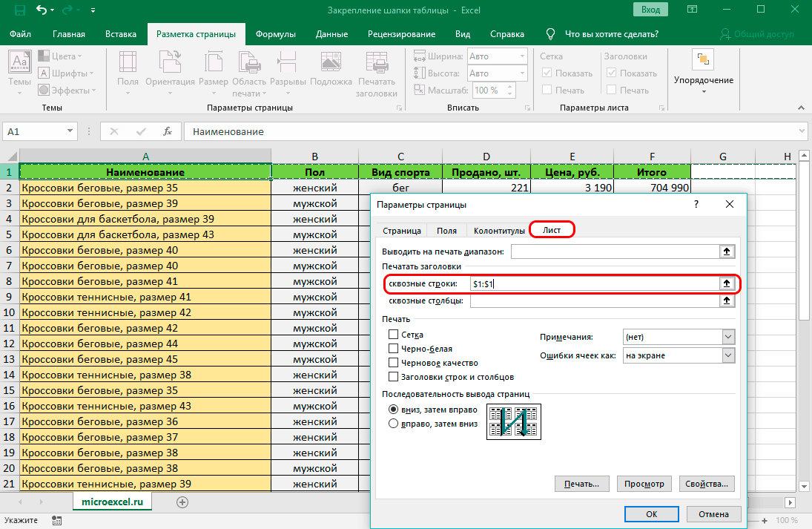Click the Вход sign-in button
The image size is (812, 529).
[x=650, y=10]
